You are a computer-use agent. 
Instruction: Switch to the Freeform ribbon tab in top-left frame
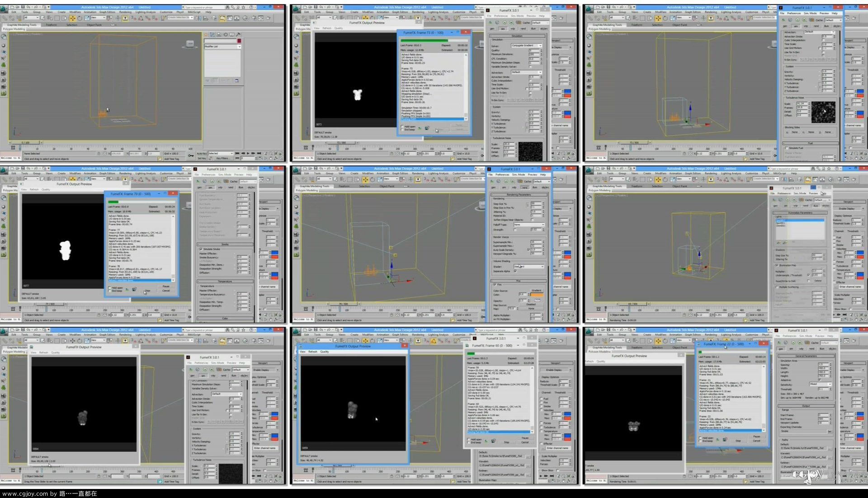point(51,25)
